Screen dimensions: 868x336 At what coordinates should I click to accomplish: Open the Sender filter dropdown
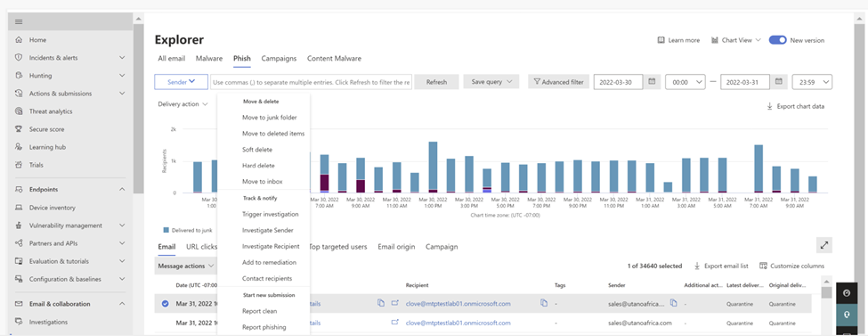pos(181,81)
